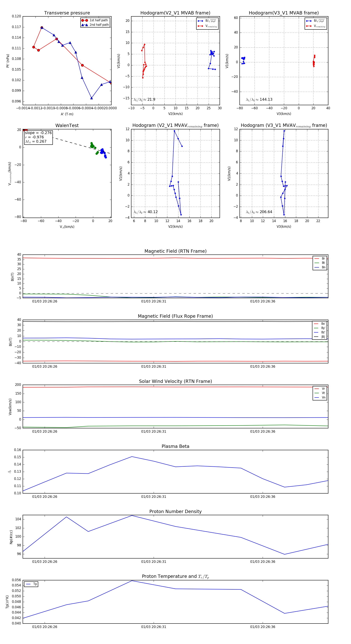Click the A' (T·m) x-axis label
This screenshot has height=644, width=351.
point(67,114)
